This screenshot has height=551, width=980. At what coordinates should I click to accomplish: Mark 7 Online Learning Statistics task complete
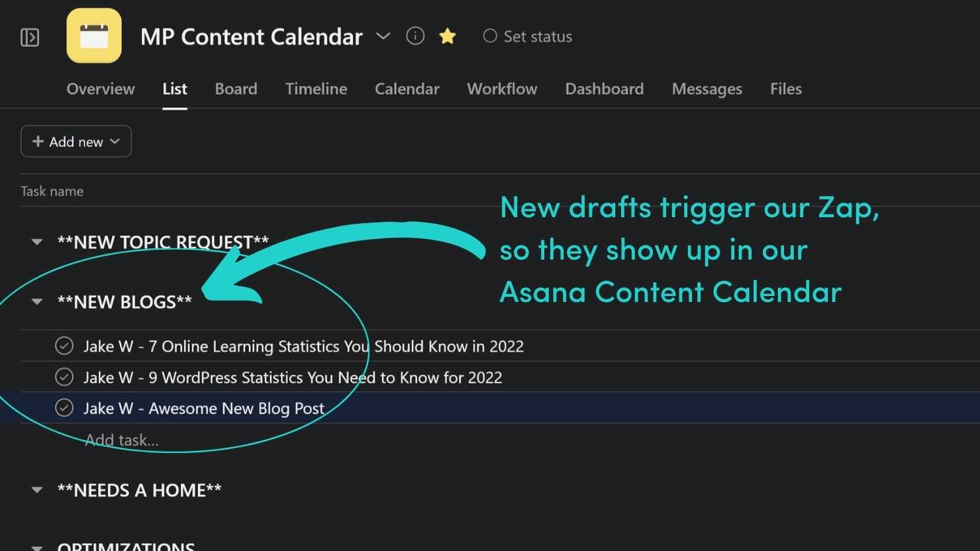tap(64, 346)
